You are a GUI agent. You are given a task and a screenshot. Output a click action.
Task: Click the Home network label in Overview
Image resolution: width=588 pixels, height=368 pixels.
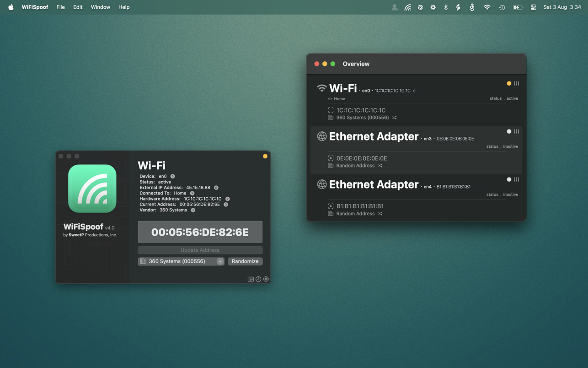pyautogui.click(x=339, y=99)
